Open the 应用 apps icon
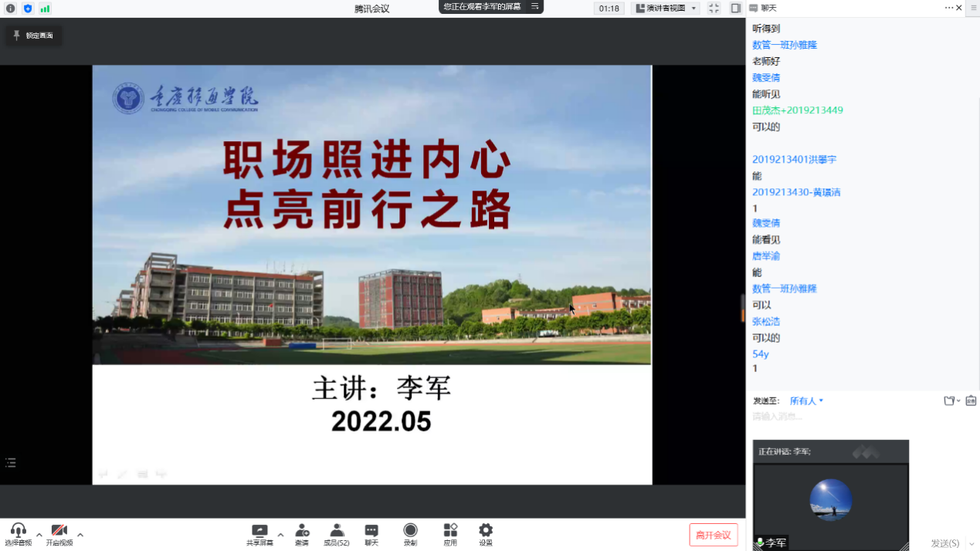 tap(450, 531)
